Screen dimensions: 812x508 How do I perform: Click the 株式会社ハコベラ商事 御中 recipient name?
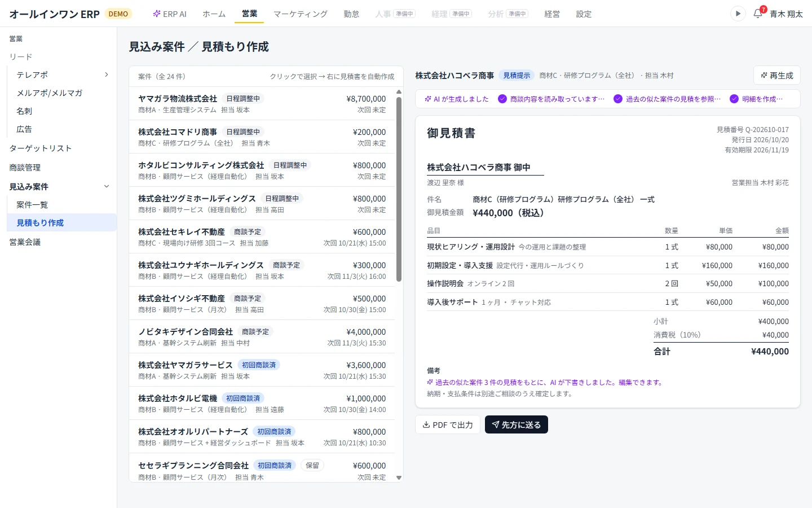click(479, 167)
